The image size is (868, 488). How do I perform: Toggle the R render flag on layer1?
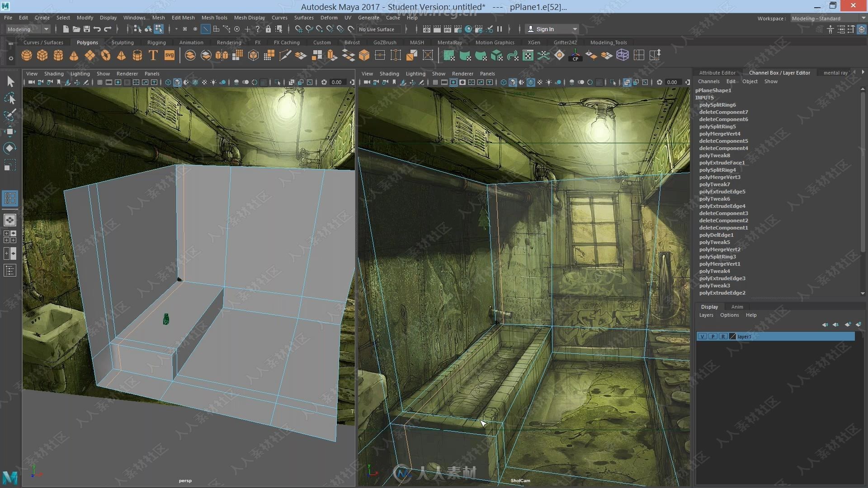pyautogui.click(x=722, y=336)
